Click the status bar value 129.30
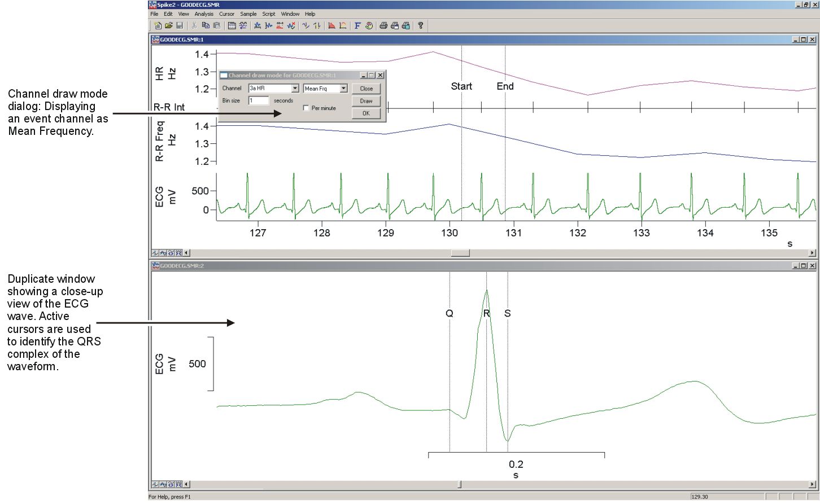Image resolution: width=820 pixels, height=504 pixels. point(699,497)
